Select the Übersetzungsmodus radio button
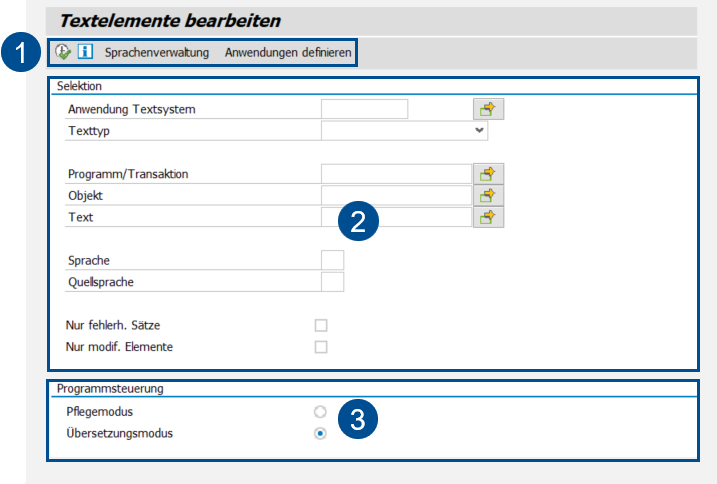Viewport: 717px width, 484px height. click(x=320, y=433)
